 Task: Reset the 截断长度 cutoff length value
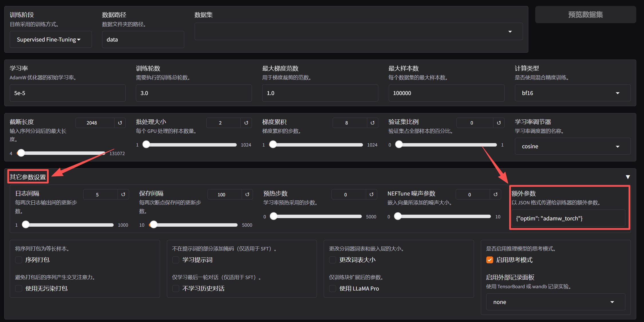click(x=120, y=123)
